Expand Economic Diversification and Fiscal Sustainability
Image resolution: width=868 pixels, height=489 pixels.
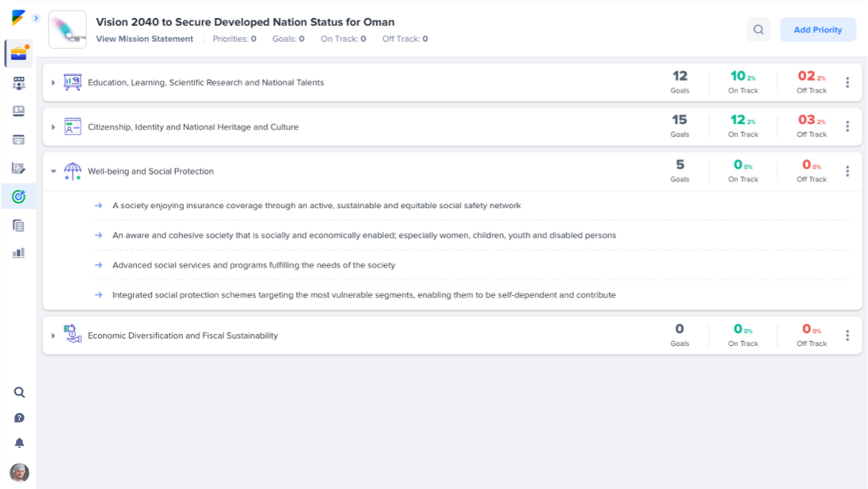(x=53, y=335)
